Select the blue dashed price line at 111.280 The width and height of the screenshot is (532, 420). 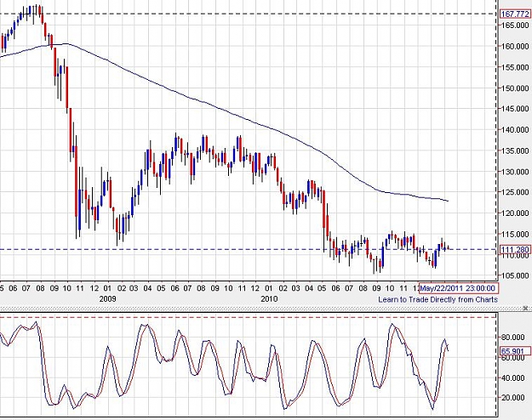pos(249,249)
